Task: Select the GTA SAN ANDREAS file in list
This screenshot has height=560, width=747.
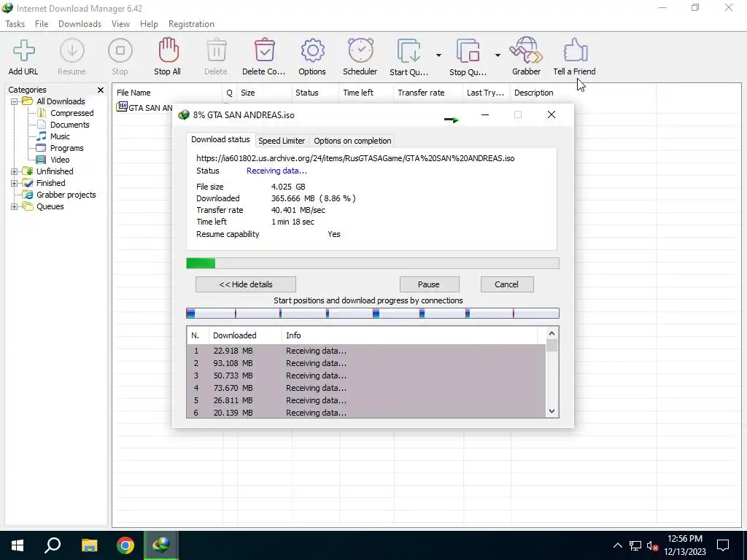Action: click(x=145, y=108)
